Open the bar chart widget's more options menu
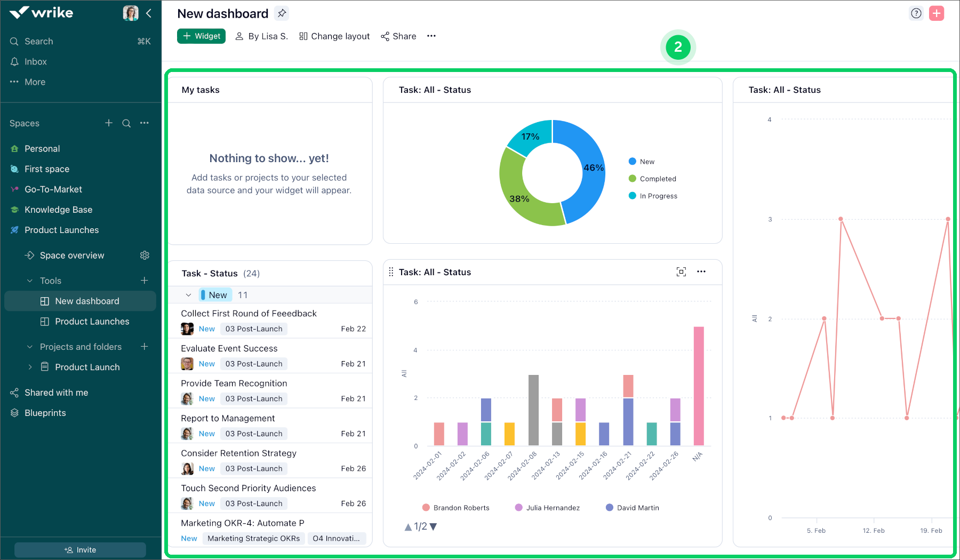Image resolution: width=960 pixels, height=560 pixels. tap(701, 271)
